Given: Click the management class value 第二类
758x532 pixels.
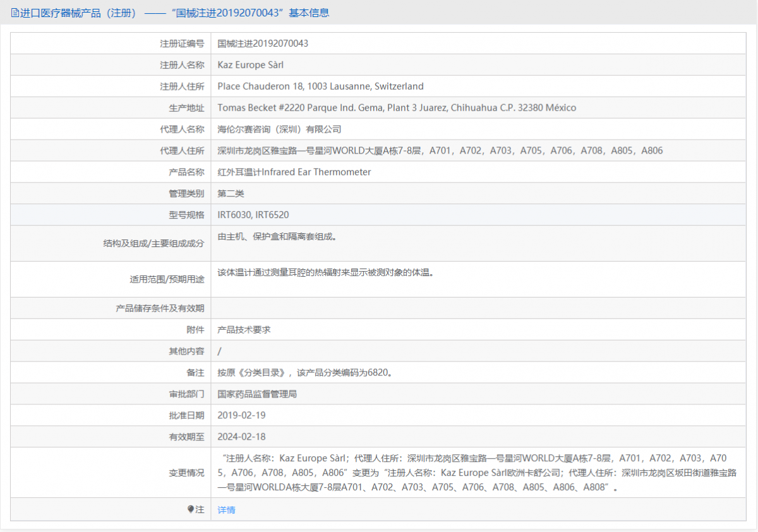Looking at the screenshot, I should (231, 193).
